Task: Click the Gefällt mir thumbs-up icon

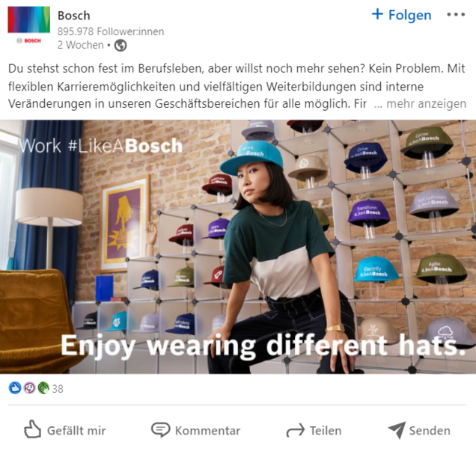Action: coord(32,429)
